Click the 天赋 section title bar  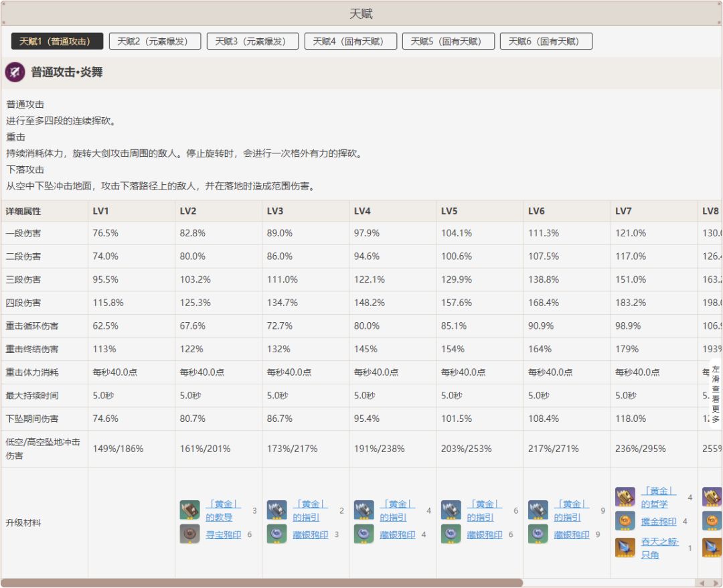point(361,13)
